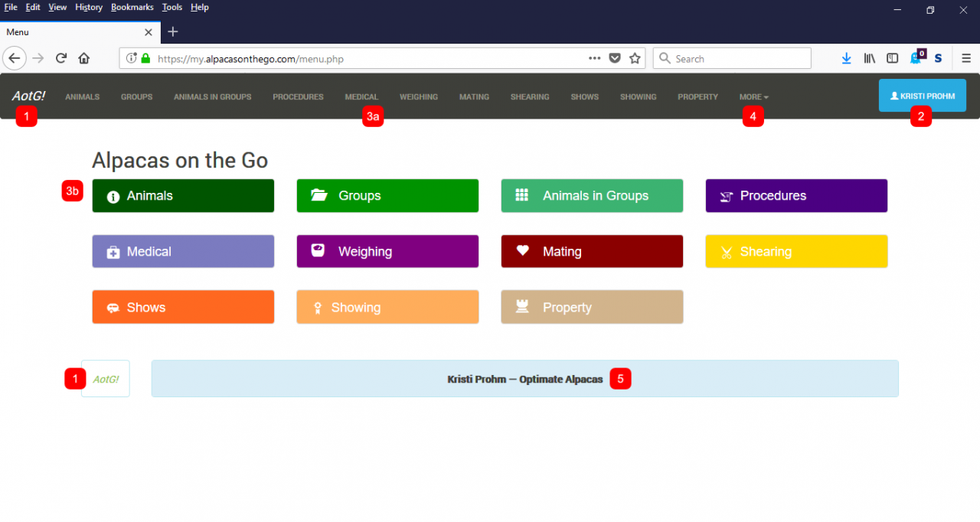Open the History menu
Viewport: 980px width, 522px height.
click(x=89, y=7)
